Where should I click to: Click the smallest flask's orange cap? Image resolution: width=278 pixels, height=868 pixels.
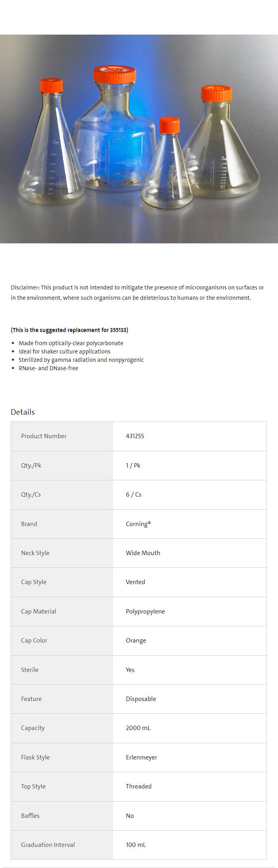[x=170, y=125]
